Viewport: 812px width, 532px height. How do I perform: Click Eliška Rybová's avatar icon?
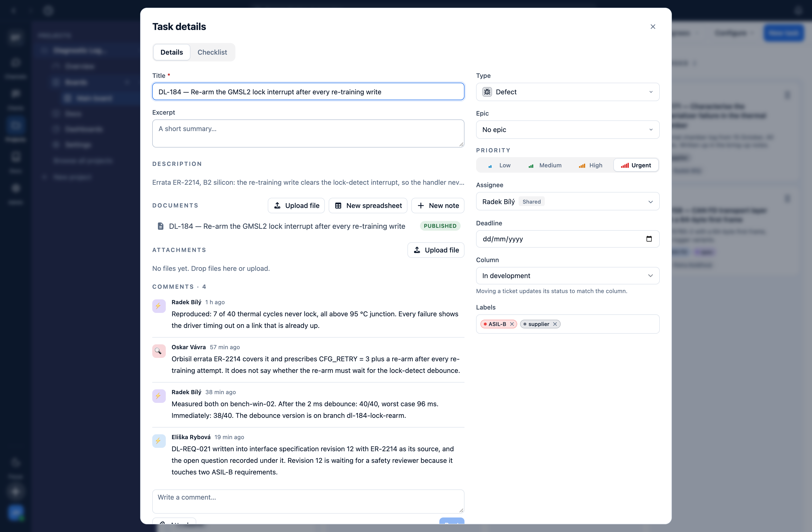tap(159, 441)
